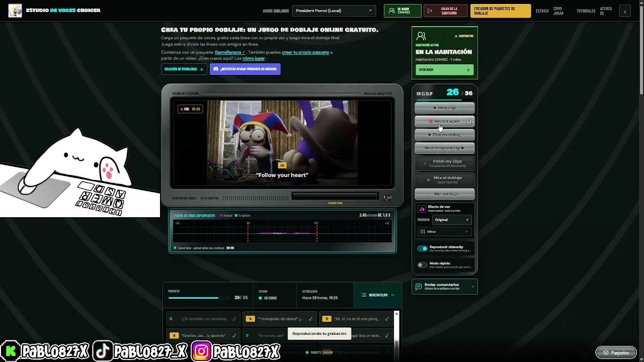Toggle Reproducir videoclip switch off

coord(422,248)
